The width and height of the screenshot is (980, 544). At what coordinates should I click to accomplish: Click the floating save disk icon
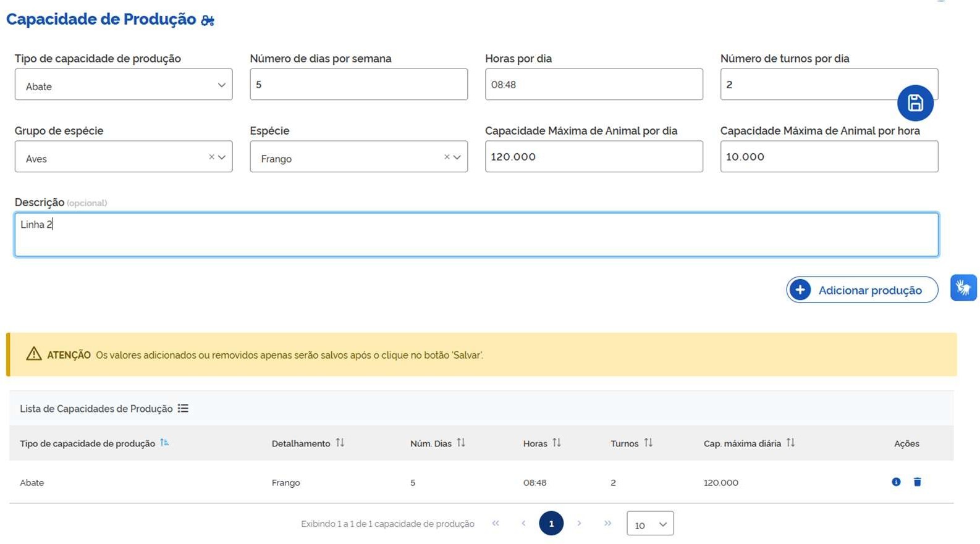915,103
